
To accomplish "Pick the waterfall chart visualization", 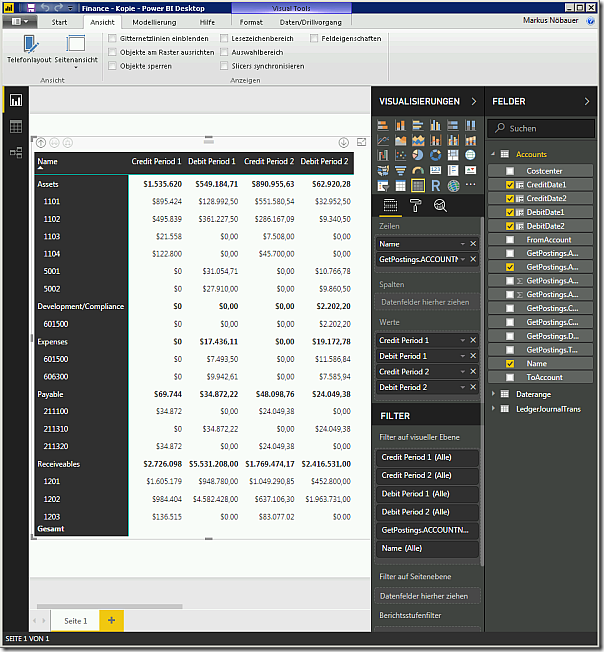I will point(383,155).
